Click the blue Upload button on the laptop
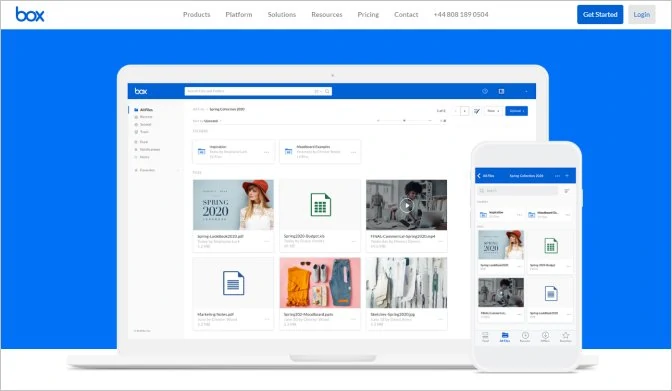The width and height of the screenshot is (672, 391). (516, 111)
